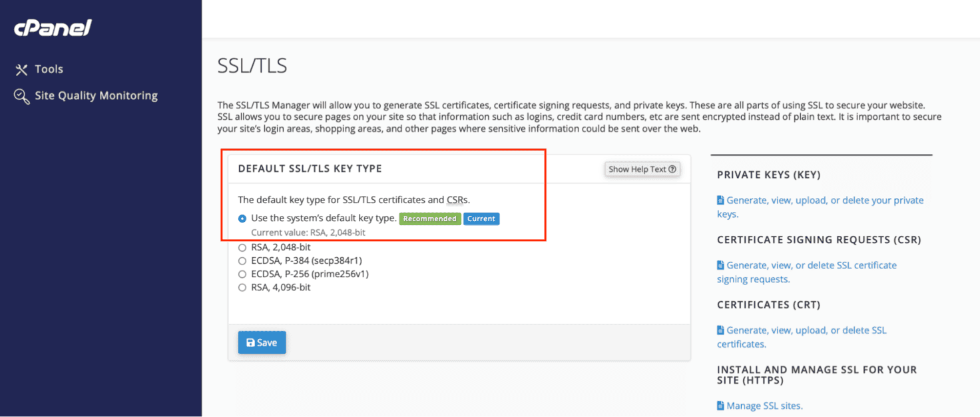Open the SSL certificate signing requests link
980x417 pixels.
pyautogui.click(x=807, y=272)
